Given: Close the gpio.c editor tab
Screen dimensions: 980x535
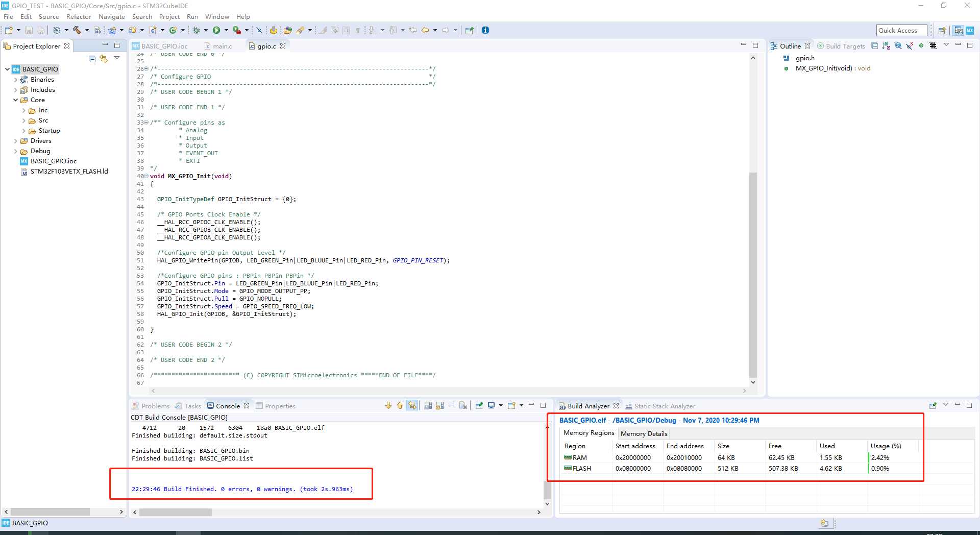Looking at the screenshot, I should (x=283, y=46).
